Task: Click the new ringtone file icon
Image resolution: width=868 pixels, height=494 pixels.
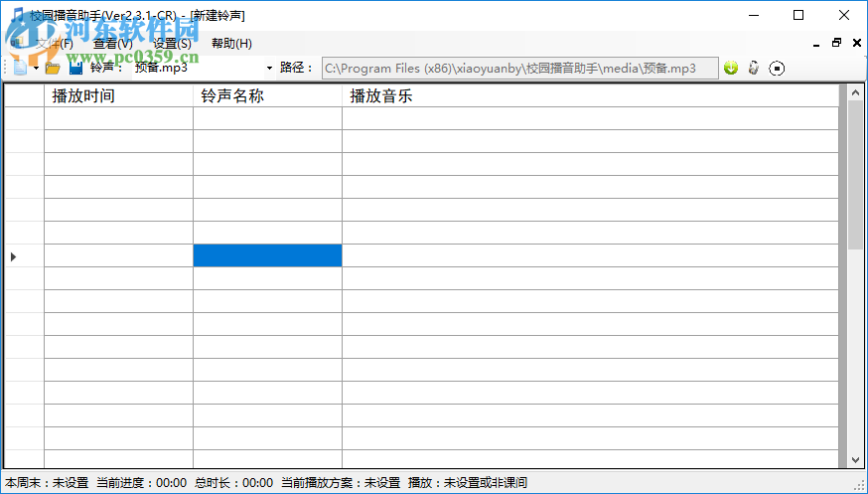Action: (20, 68)
